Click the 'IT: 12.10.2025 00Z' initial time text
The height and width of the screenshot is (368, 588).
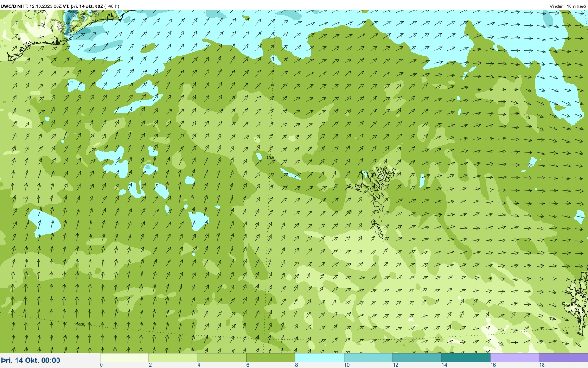[42, 6]
